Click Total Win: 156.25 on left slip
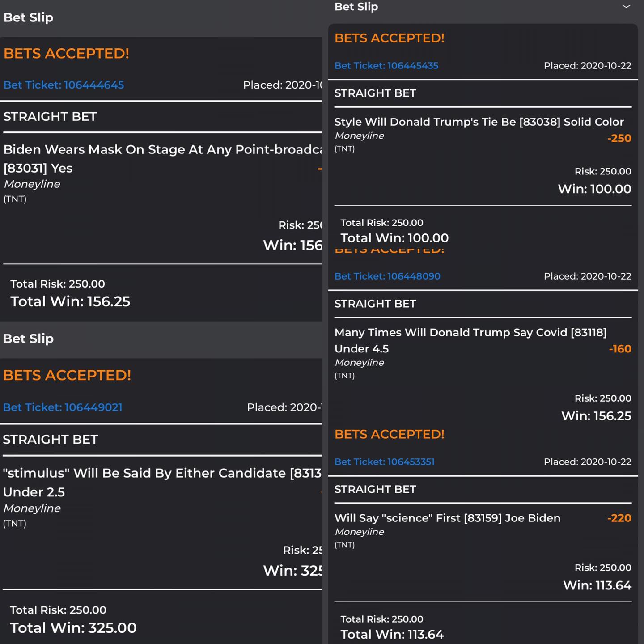Viewport: 644px width, 644px height. click(70, 302)
